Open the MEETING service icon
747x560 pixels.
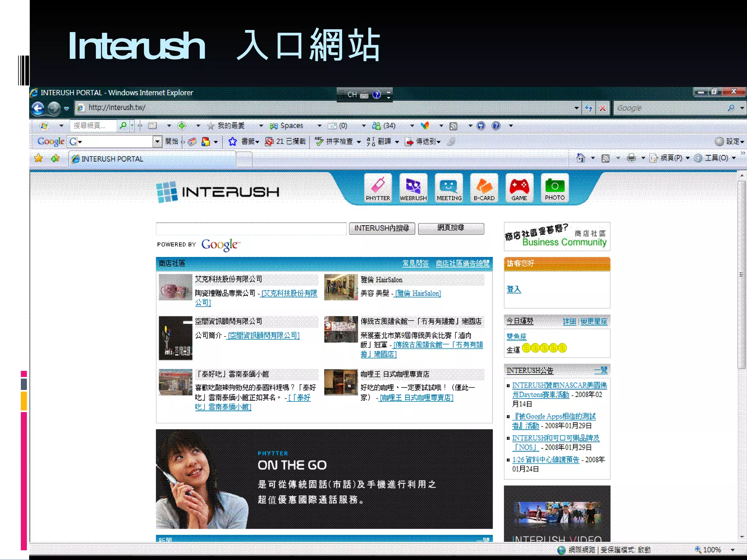449,188
